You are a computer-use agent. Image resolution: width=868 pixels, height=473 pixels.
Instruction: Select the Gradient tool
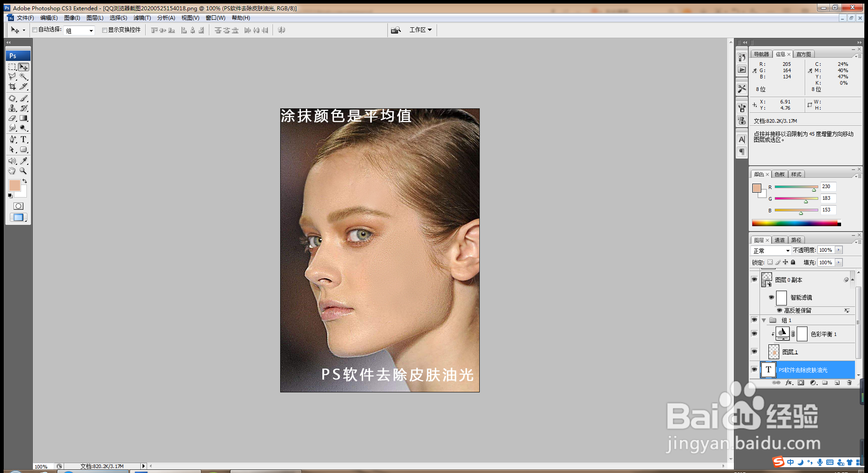[24, 118]
